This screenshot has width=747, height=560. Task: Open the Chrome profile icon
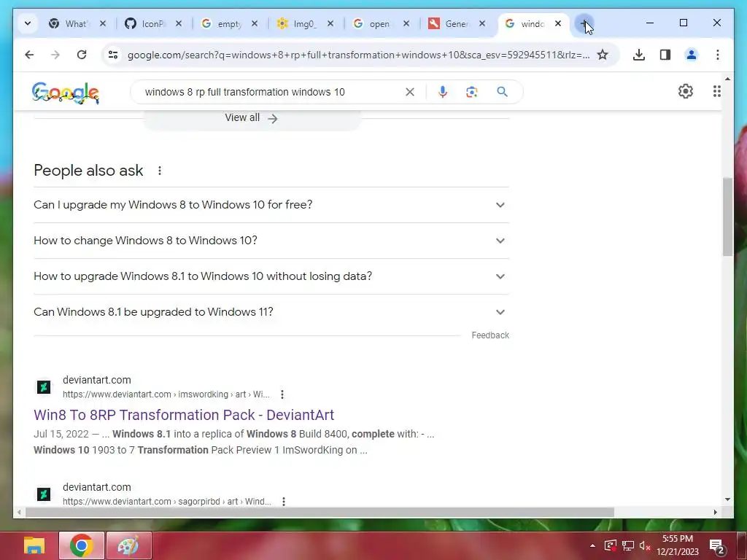[x=692, y=55]
